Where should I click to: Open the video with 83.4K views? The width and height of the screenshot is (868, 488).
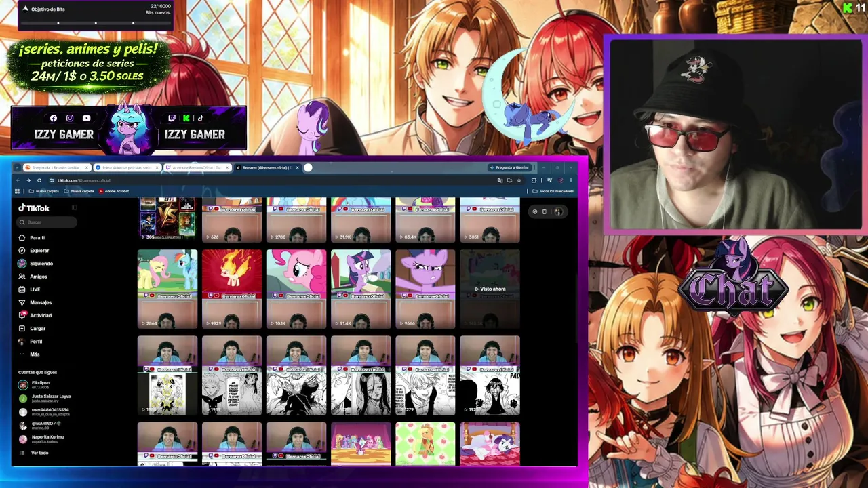[x=425, y=220]
